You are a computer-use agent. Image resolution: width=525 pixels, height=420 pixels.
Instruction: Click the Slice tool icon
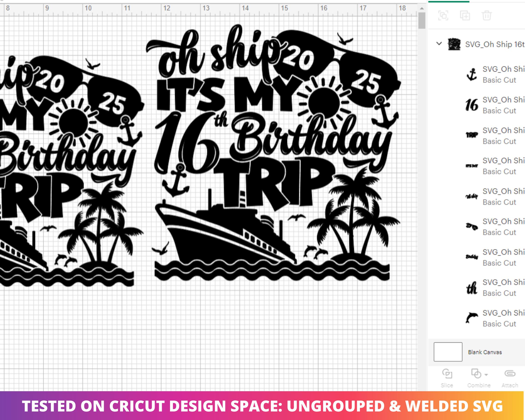click(x=447, y=373)
